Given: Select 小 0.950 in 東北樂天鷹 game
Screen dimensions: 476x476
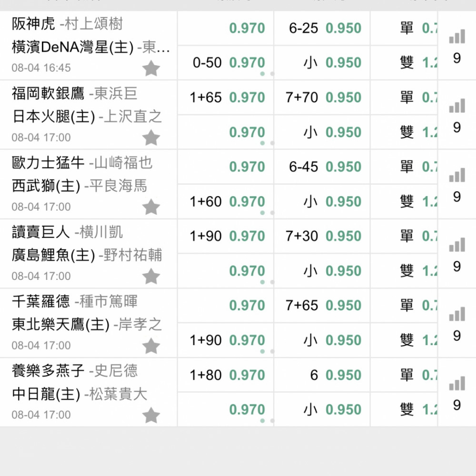Looking at the screenshot, I should coord(322,340).
